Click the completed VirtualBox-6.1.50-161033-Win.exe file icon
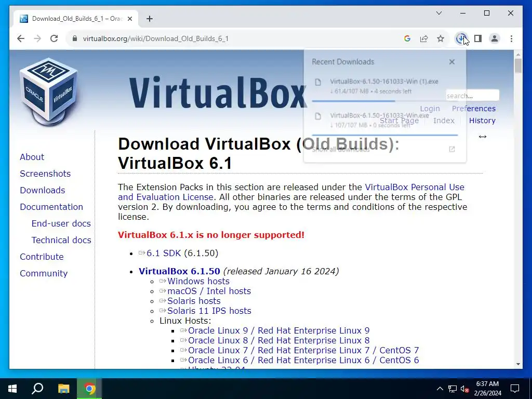Screen dimensions: 532x399 [x=318, y=116]
